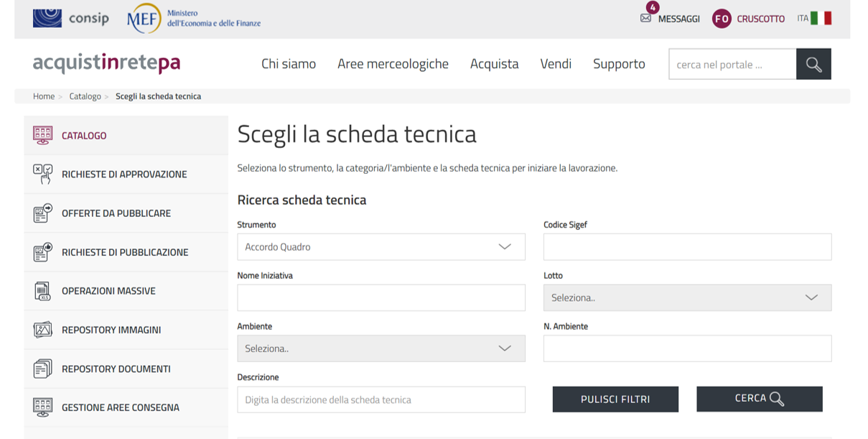Click the Codice Sigef input field
This screenshot has height=439, width=868.
pyautogui.click(x=687, y=246)
